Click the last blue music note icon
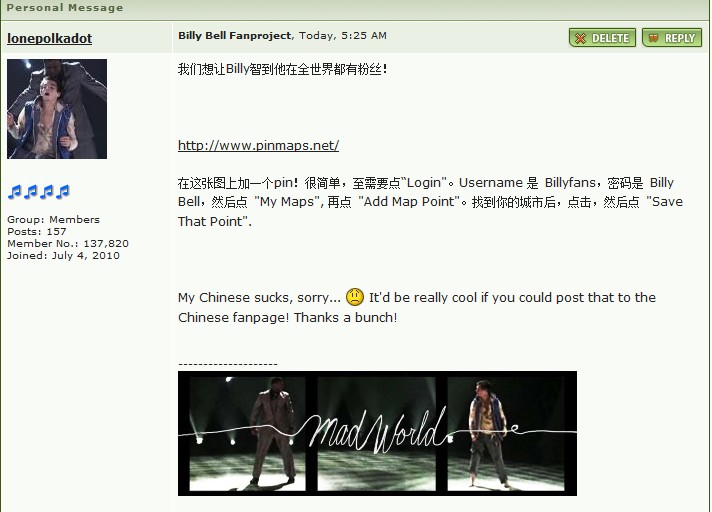Screen dimensions: 712x512 point(63,192)
